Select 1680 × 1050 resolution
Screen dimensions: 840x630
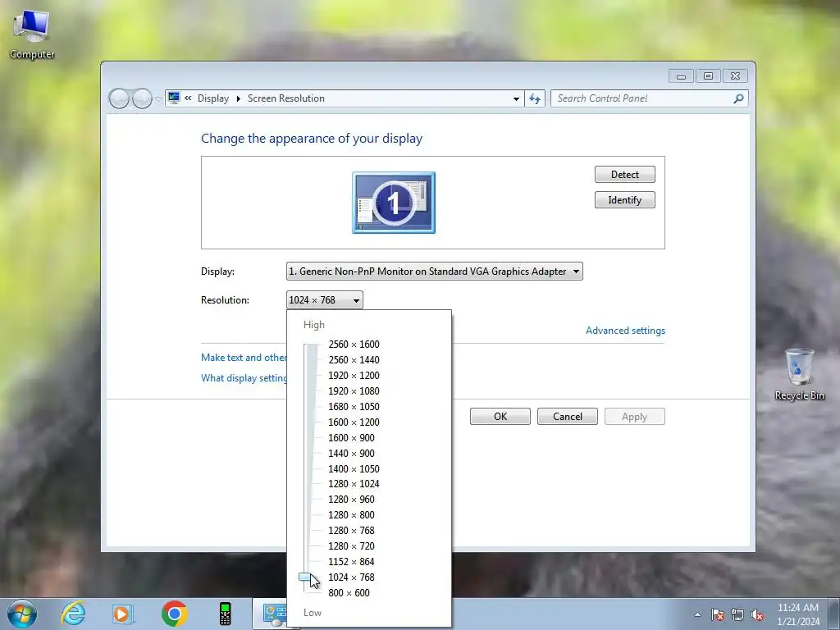(354, 407)
